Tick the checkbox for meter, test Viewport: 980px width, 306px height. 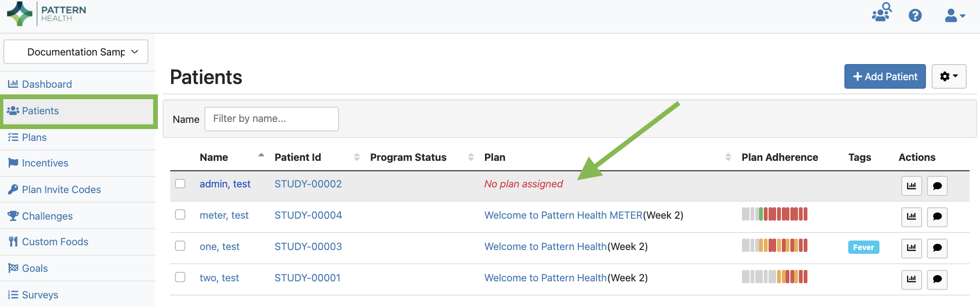180,215
